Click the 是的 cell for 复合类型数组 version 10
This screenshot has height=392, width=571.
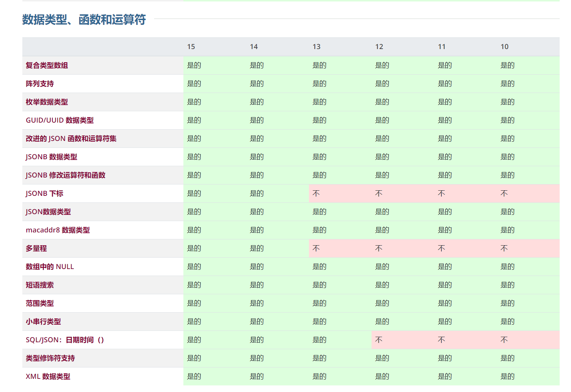[x=528, y=66]
